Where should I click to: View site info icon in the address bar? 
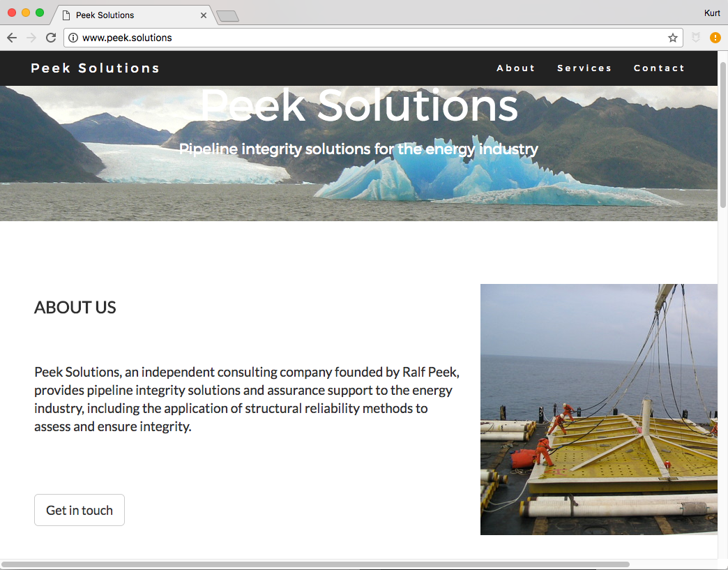coord(73,38)
